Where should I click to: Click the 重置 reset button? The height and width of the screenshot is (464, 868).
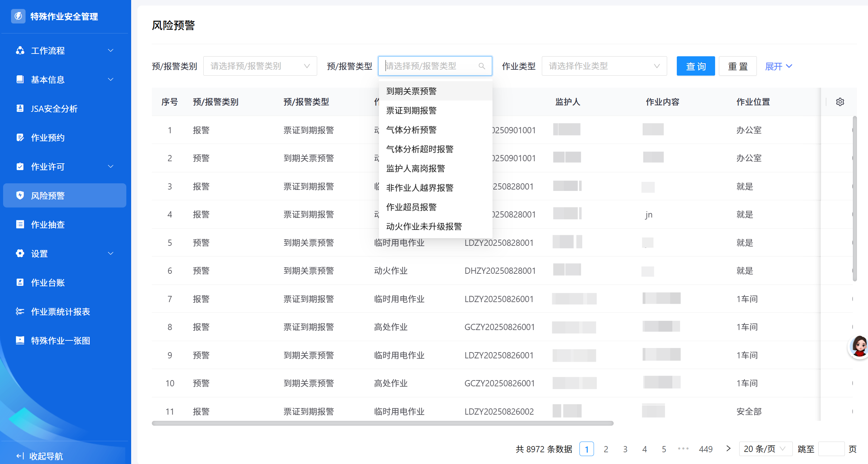pyautogui.click(x=738, y=66)
